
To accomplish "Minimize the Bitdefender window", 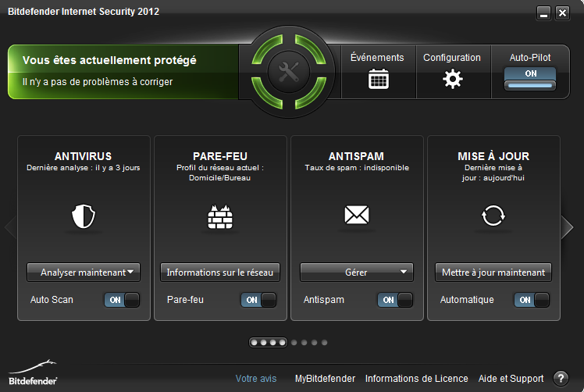I will click(543, 13).
